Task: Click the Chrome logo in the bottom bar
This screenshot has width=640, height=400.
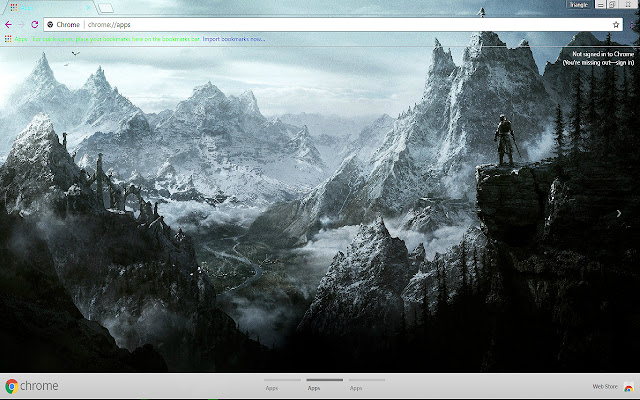Action: pos(32,386)
